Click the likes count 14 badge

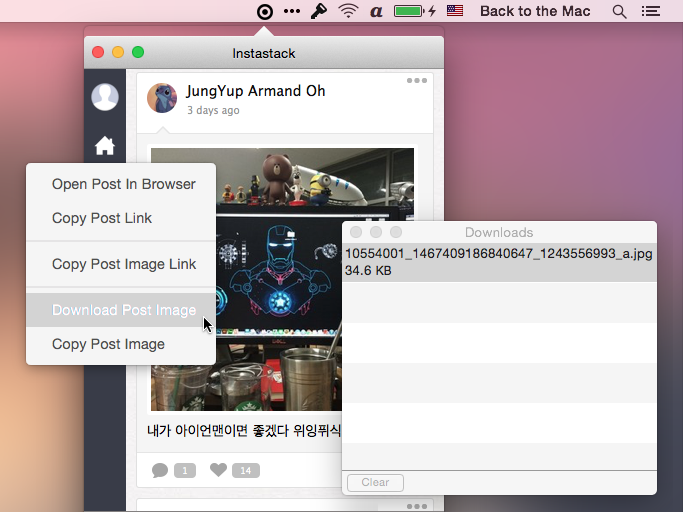[x=246, y=471]
